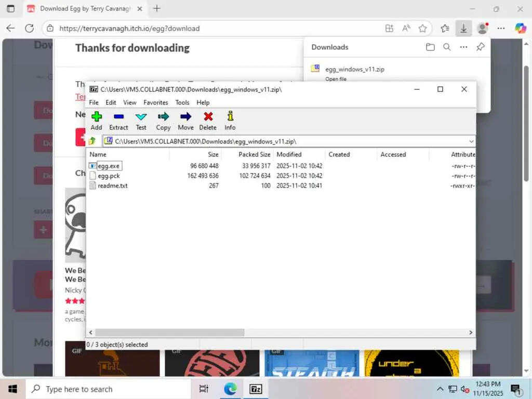Extract files using the Extract toolbar icon
The height and width of the screenshot is (399, 532).
(x=118, y=121)
